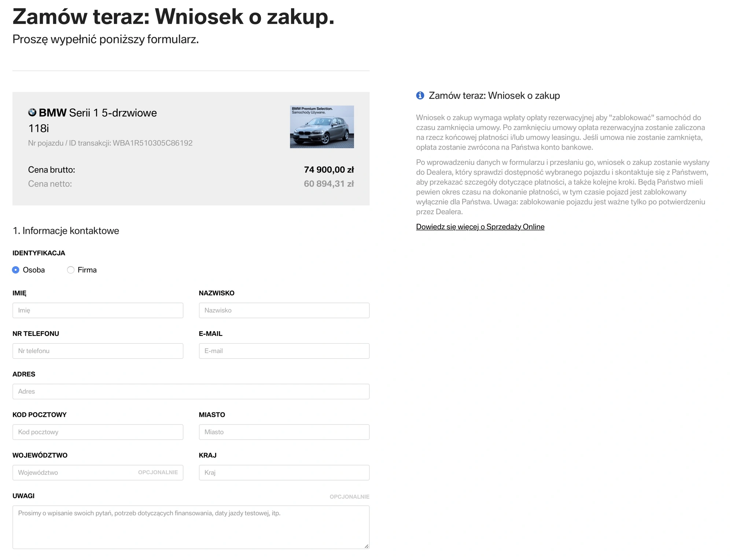Image resolution: width=733 pixels, height=560 pixels.
Task: Select the Osoba radio button
Action: pos(16,270)
